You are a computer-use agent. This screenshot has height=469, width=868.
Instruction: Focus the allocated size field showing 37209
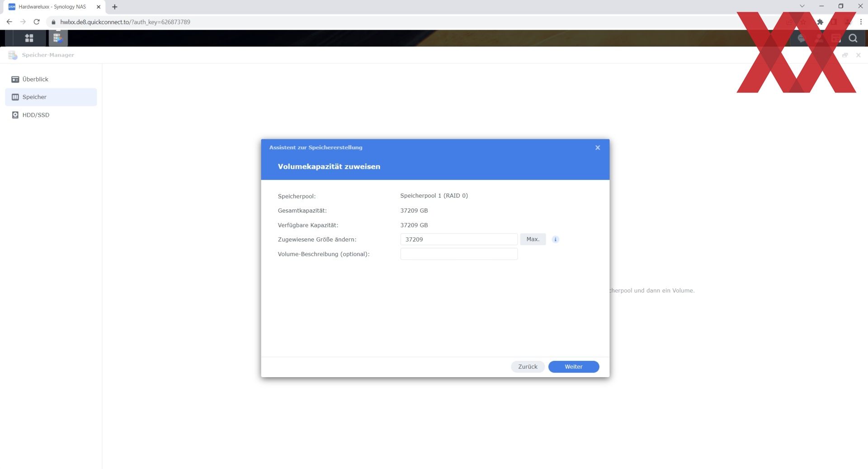click(458, 239)
